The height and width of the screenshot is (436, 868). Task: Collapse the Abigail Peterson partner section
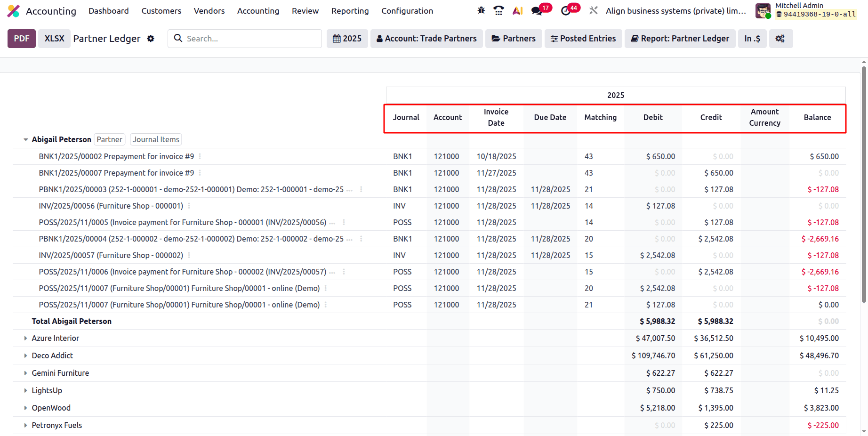[x=25, y=140]
